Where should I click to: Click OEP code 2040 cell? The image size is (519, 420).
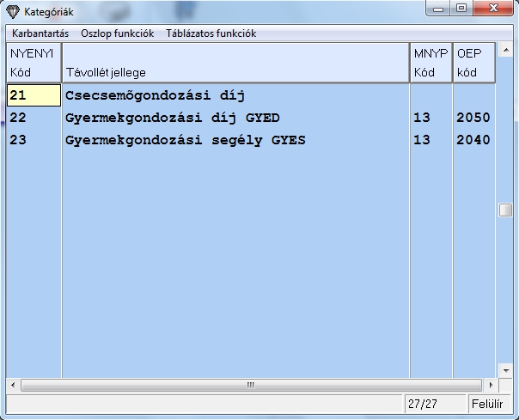473,140
